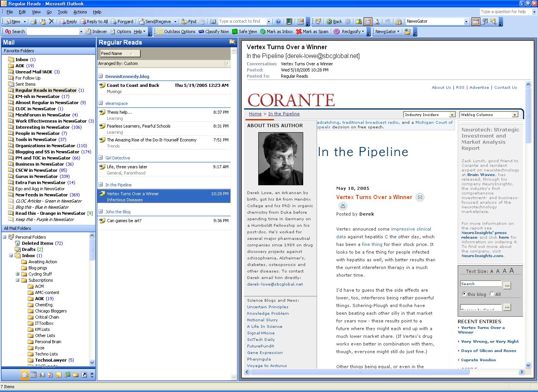Click the Forward button
Screen dimensions: 538x392
tap(122, 22)
